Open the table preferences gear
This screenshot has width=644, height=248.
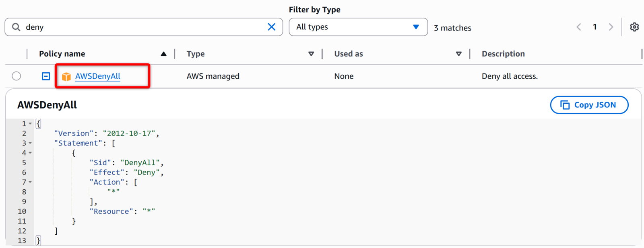(634, 27)
